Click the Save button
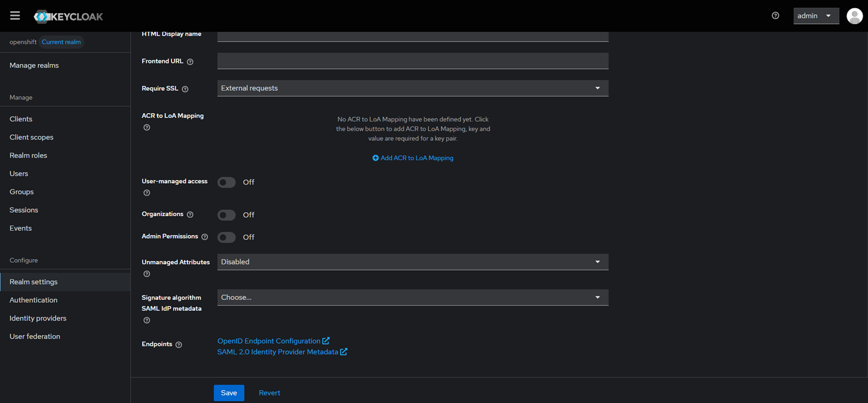Image resolution: width=868 pixels, height=403 pixels. [x=229, y=393]
